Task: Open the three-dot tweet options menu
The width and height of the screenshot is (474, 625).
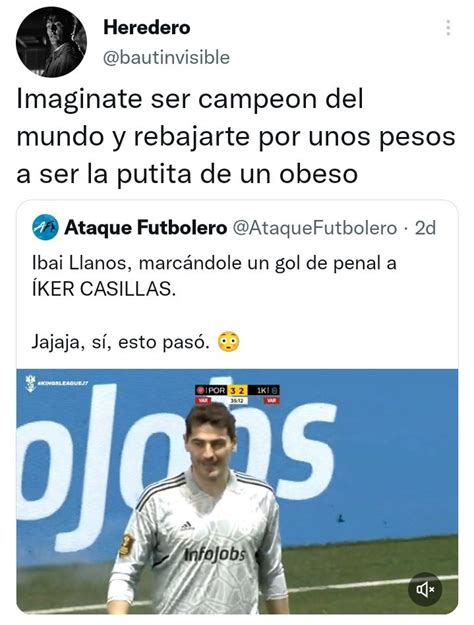Action: tap(448, 28)
